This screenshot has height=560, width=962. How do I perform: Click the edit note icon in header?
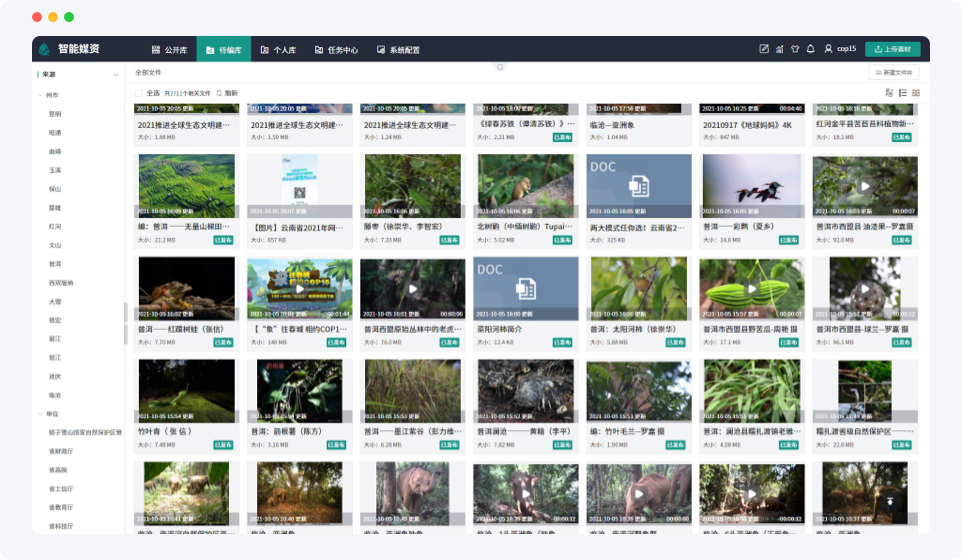coord(764,49)
